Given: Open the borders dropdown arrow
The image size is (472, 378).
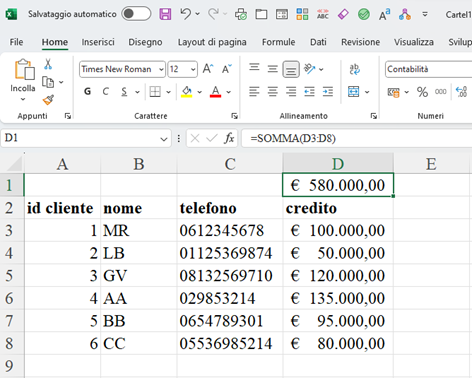Looking at the screenshot, I should (169, 92).
